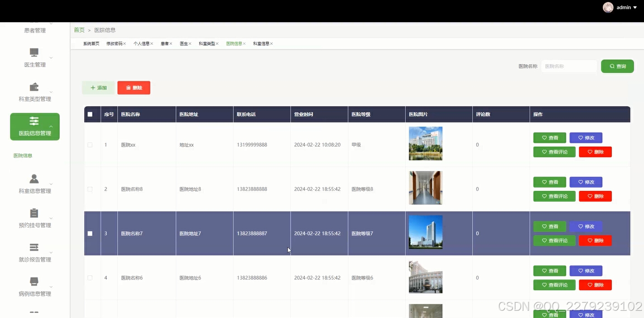
Task: Click the hospital photo thumbnail in row 3
Action: (x=425, y=232)
